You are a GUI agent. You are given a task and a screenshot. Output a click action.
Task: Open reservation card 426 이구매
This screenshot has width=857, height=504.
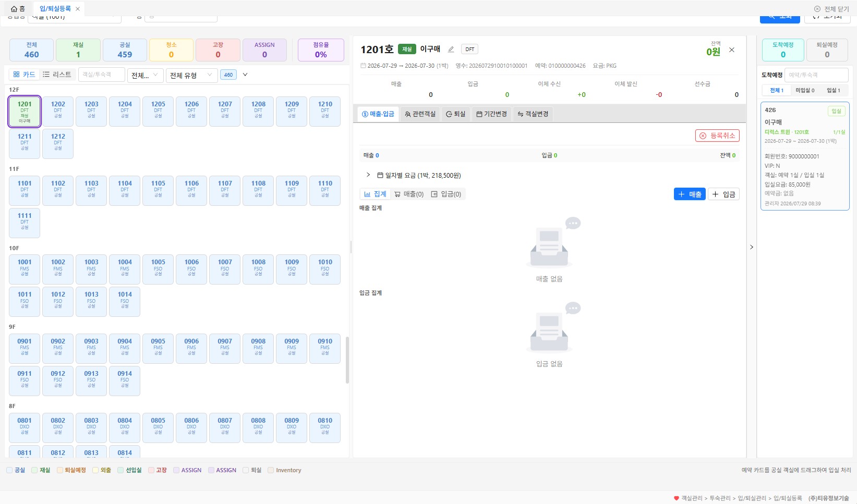click(x=805, y=156)
